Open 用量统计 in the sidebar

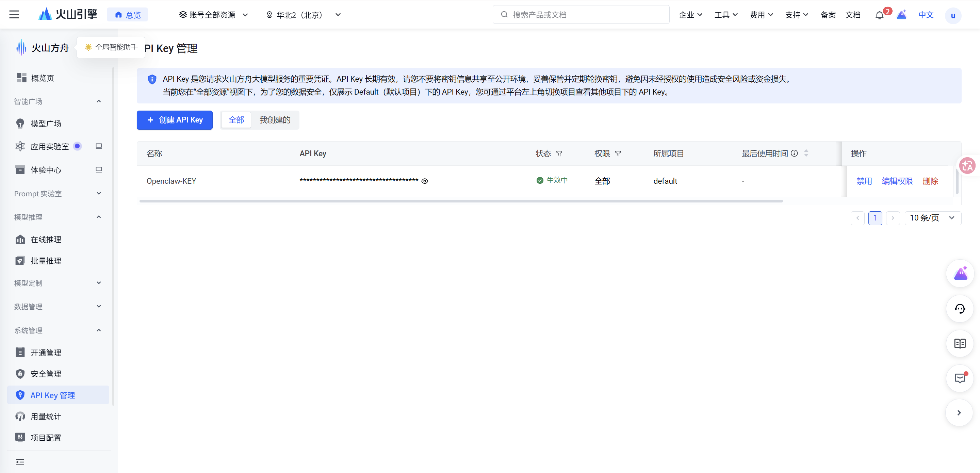click(x=46, y=416)
